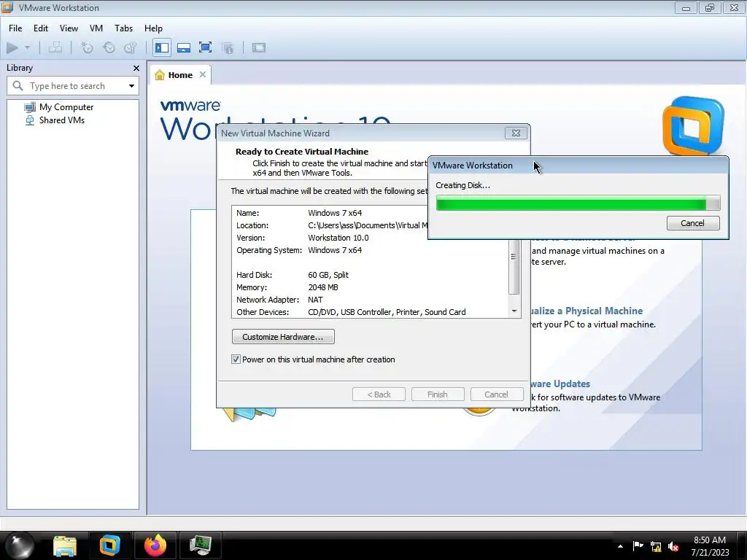747x560 pixels.
Task: Click the console view toolbar icon at the toolbar's end
Action: click(259, 47)
